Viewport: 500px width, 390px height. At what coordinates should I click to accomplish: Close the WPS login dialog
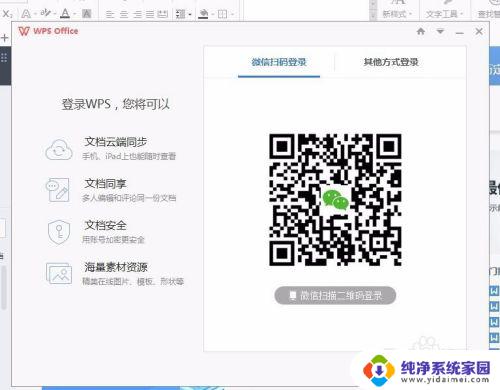[x=479, y=31]
